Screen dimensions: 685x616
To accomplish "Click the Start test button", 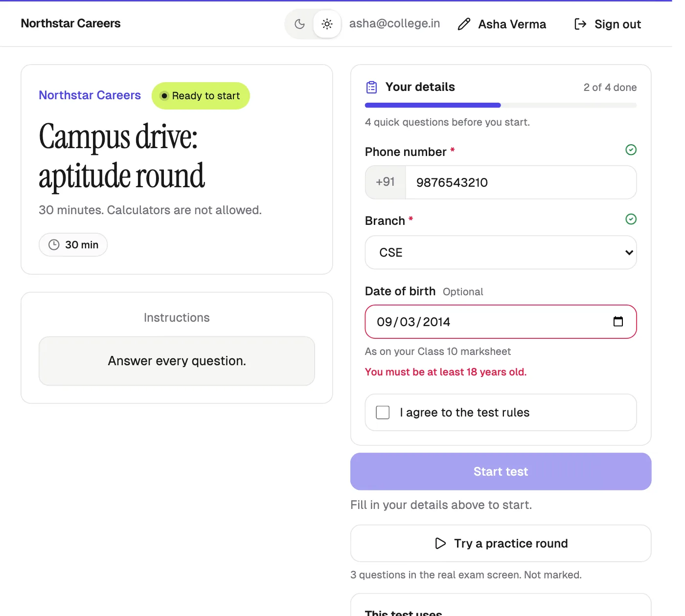I will coord(501,471).
